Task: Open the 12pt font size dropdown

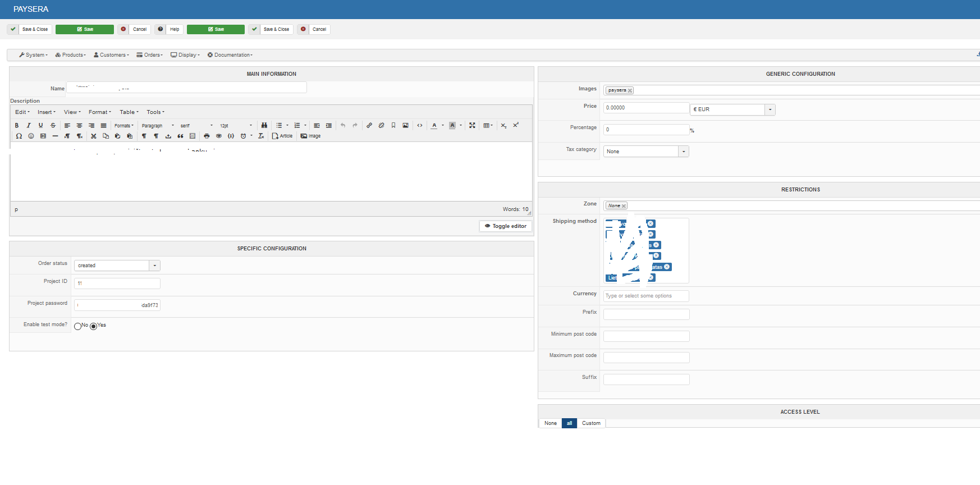Action: point(236,126)
